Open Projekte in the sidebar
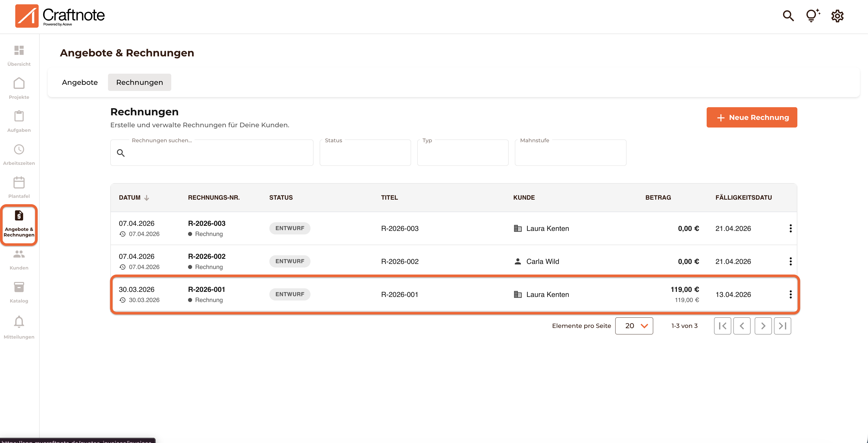 pos(19,84)
